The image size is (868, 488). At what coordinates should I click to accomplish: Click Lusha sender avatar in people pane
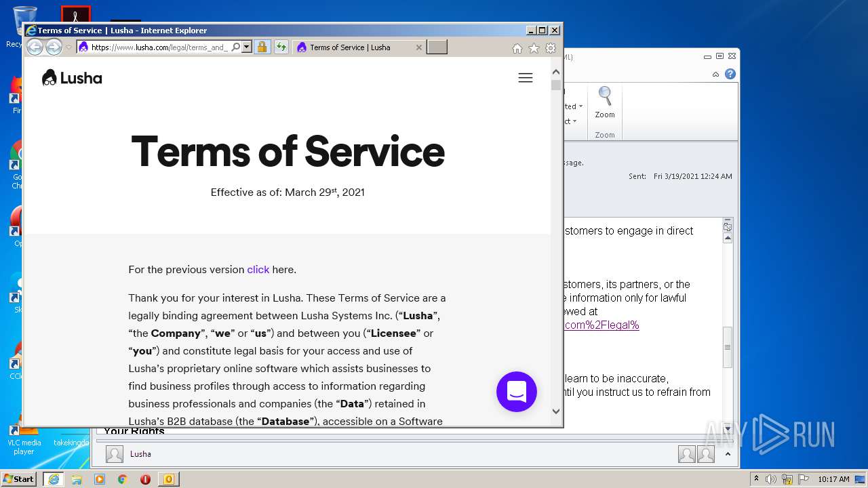(115, 454)
